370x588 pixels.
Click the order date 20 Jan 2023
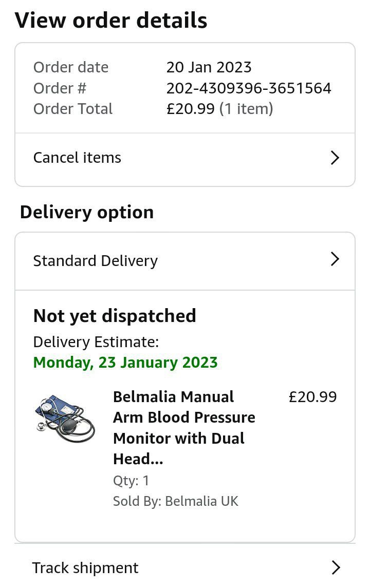coord(209,67)
